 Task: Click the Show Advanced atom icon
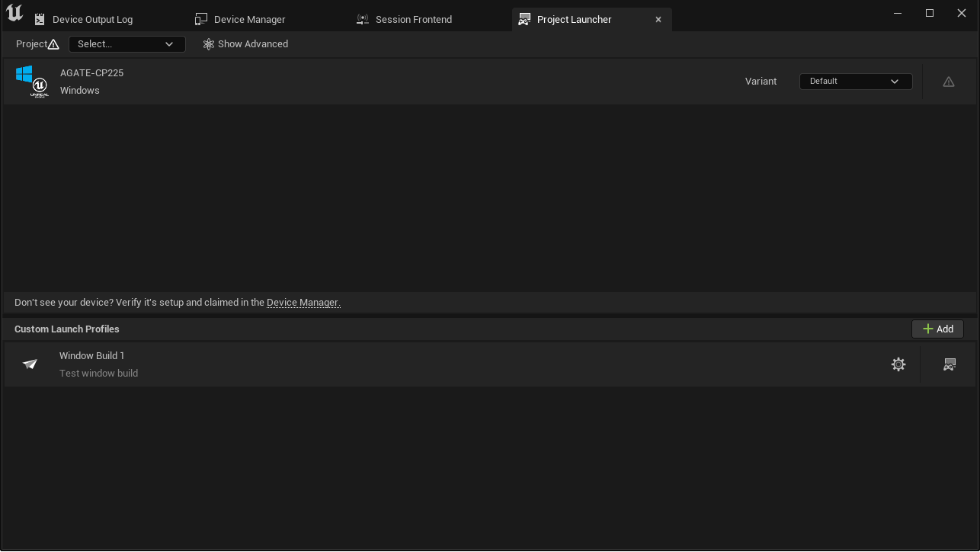pyautogui.click(x=208, y=44)
